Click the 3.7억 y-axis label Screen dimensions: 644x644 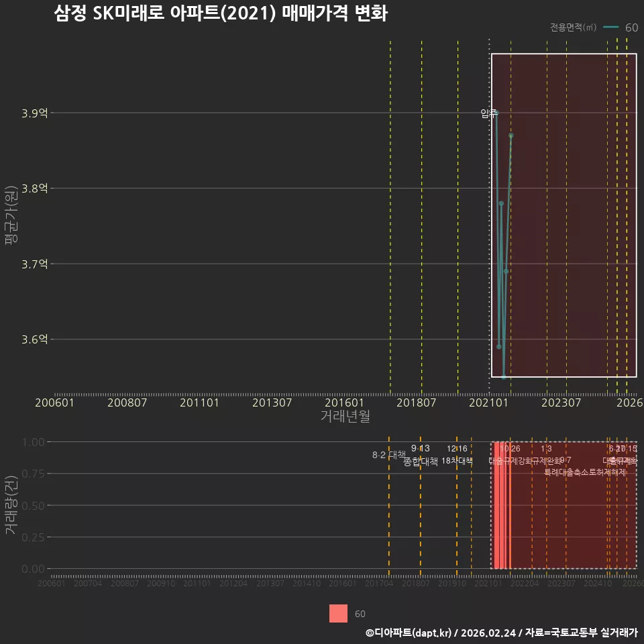tap(34, 264)
